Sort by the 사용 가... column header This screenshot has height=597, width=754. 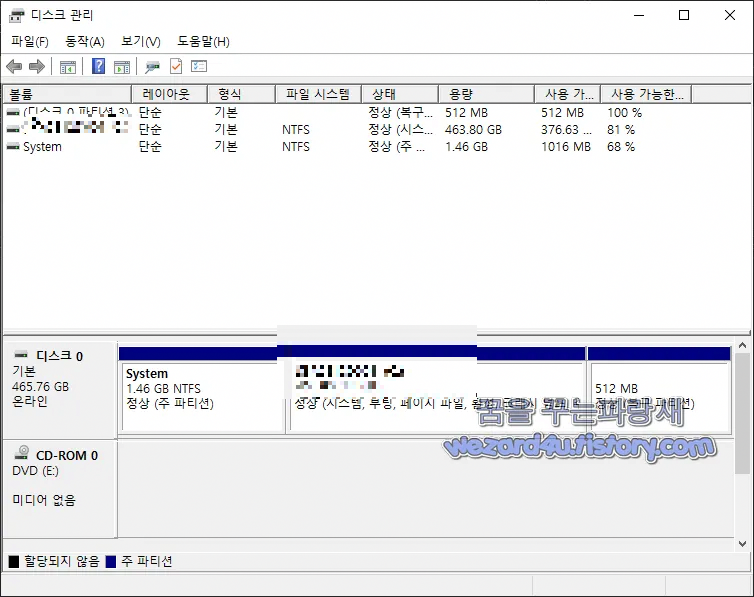pos(568,94)
